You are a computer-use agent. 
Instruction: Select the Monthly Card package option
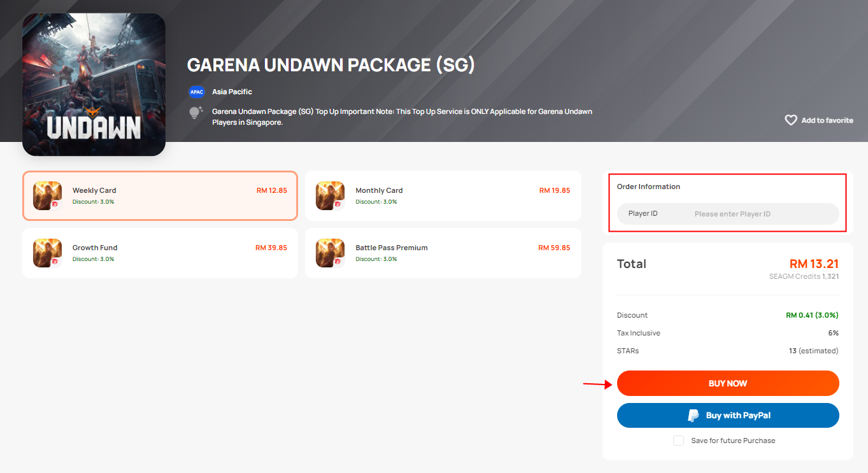click(443, 195)
